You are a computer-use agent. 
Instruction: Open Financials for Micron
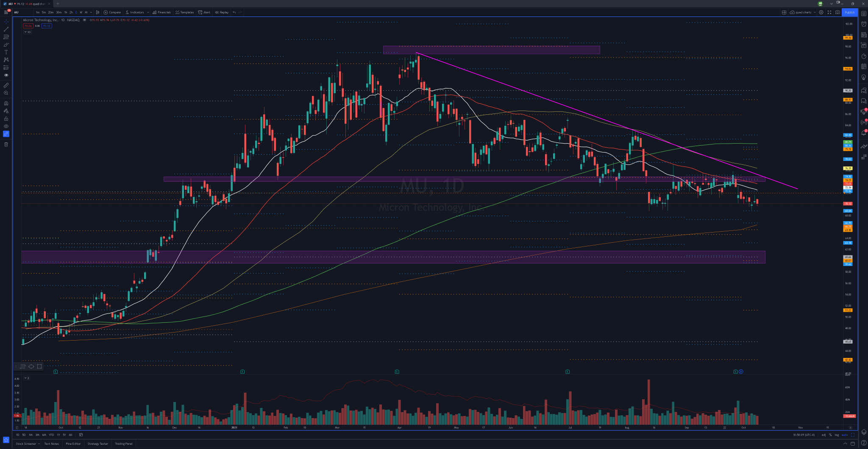pos(162,12)
